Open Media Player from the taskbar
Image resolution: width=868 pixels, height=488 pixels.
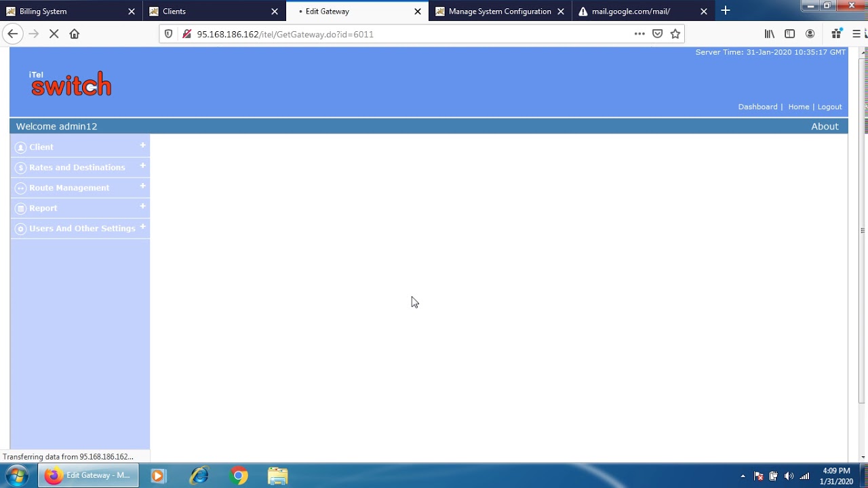[x=157, y=476]
